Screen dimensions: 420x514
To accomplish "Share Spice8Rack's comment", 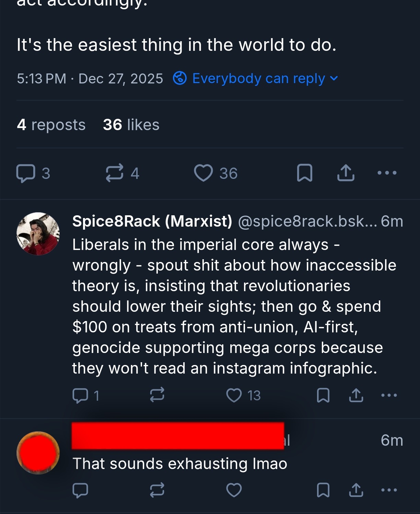I will [356, 395].
